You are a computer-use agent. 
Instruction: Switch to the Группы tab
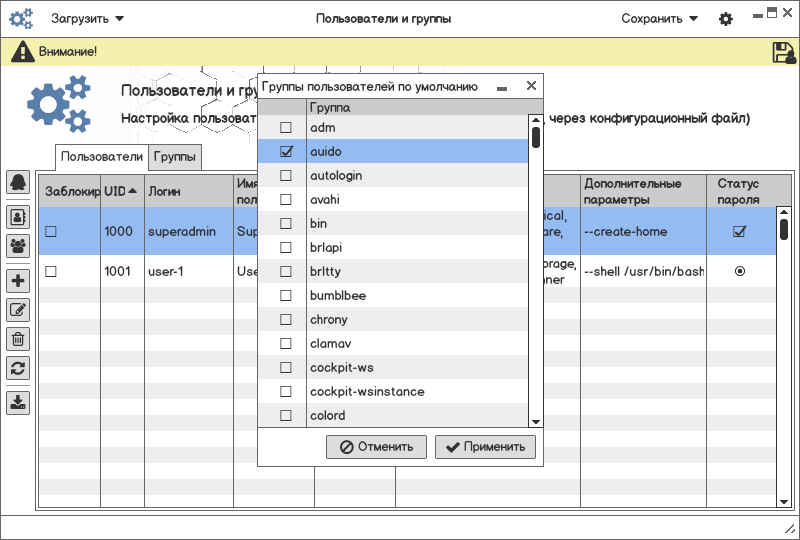click(175, 157)
